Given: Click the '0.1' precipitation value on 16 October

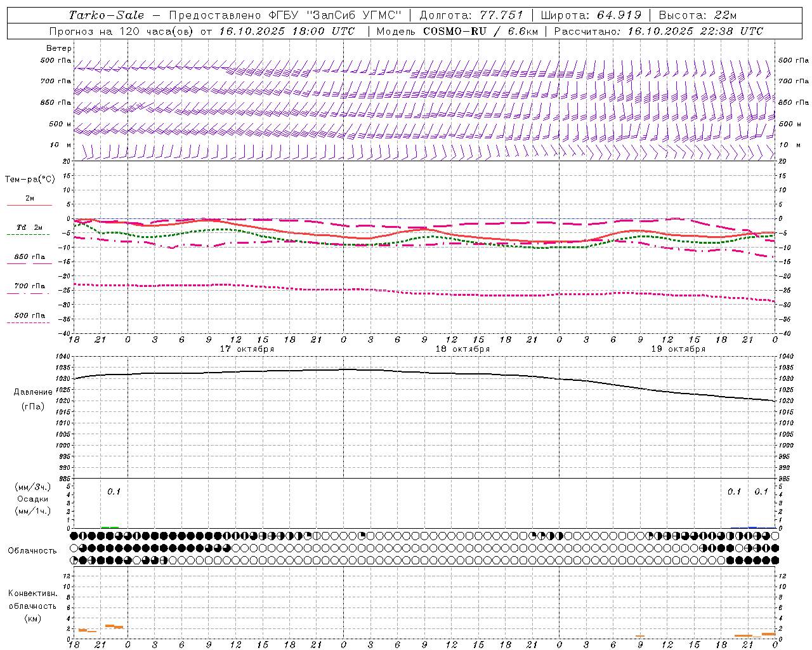Looking at the screenshot, I should click(114, 491).
